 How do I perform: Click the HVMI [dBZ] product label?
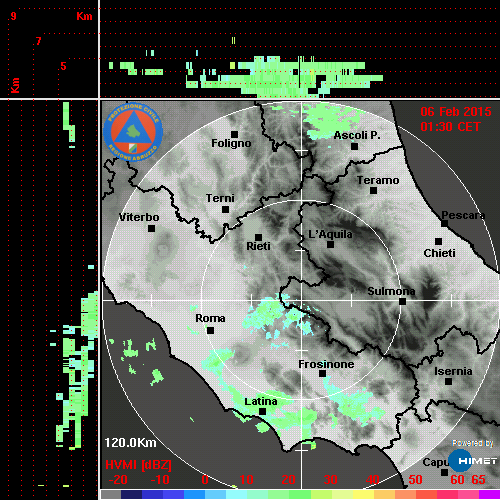[138, 465]
